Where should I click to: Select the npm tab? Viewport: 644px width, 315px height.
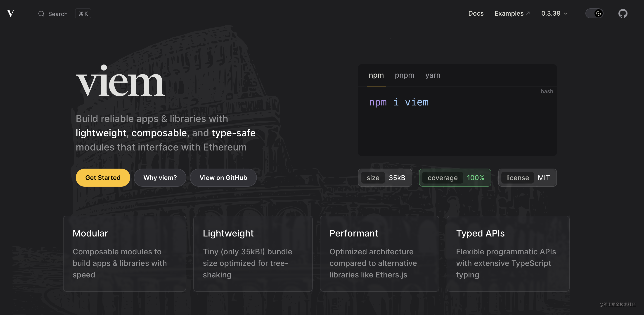coord(376,75)
